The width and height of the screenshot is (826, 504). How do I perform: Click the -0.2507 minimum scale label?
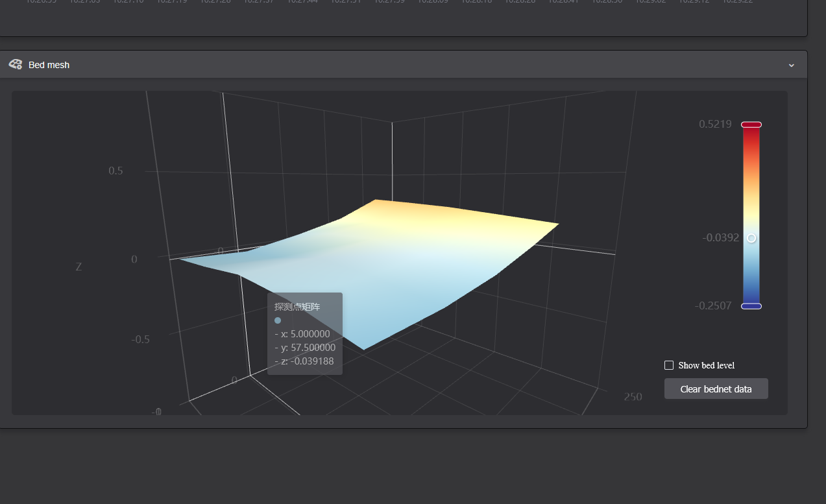(713, 306)
